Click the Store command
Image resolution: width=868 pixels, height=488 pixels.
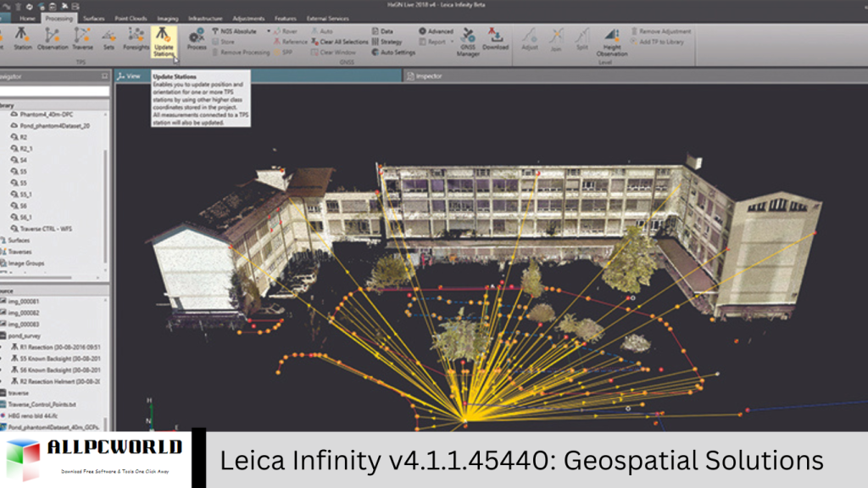click(x=224, y=42)
